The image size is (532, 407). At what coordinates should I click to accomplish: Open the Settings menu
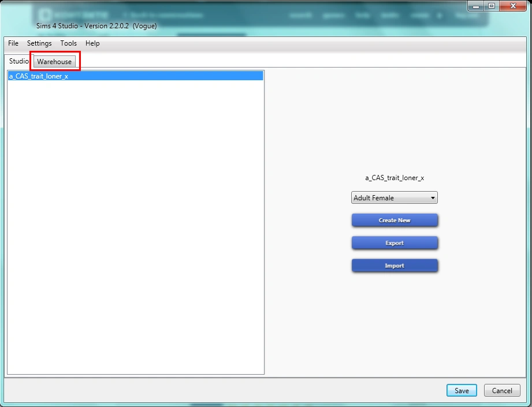pos(39,43)
